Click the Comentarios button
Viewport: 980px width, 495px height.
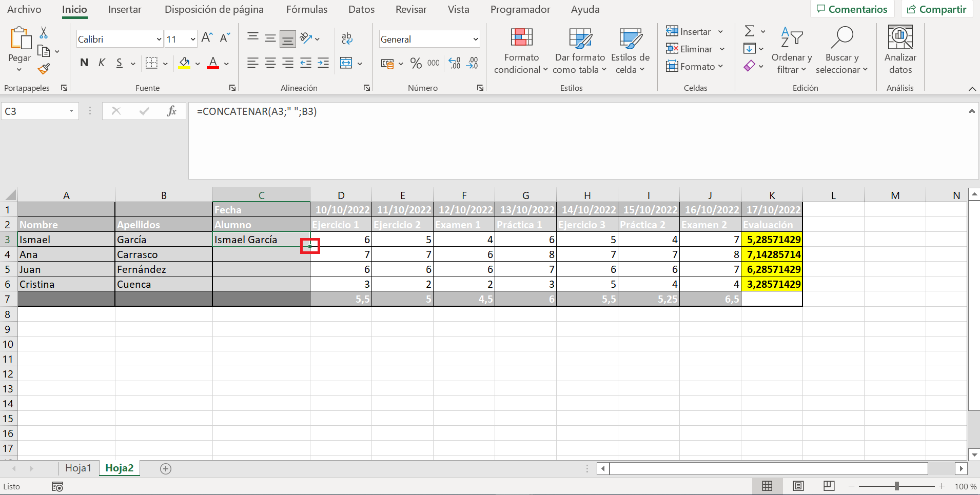852,9
